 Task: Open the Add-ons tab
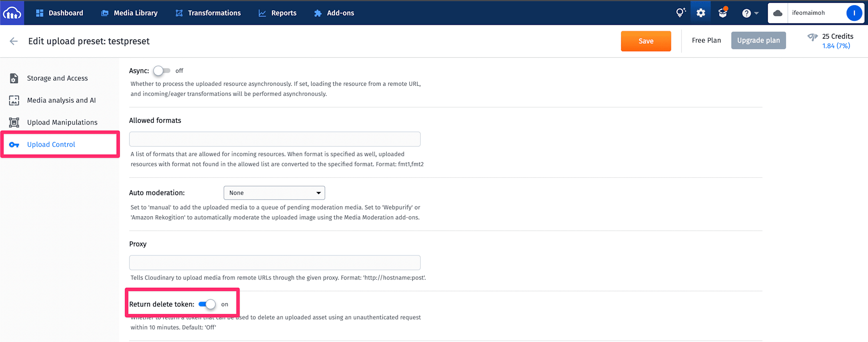[x=334, y=13]
